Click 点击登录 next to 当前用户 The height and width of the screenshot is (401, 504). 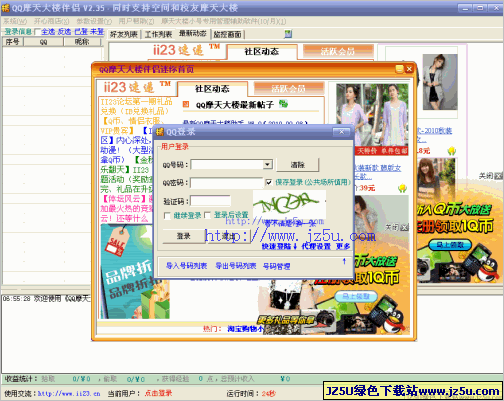[x=158, y=393]
